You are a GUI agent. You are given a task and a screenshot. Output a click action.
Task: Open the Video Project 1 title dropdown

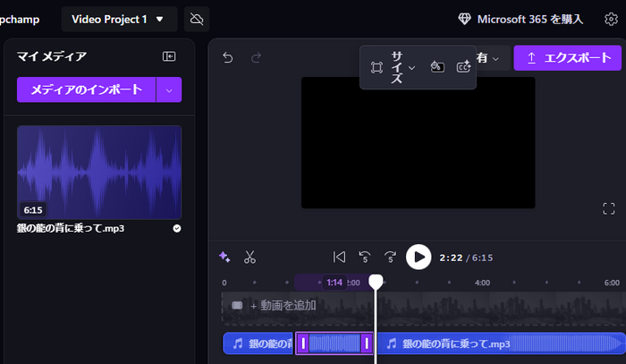119,19
